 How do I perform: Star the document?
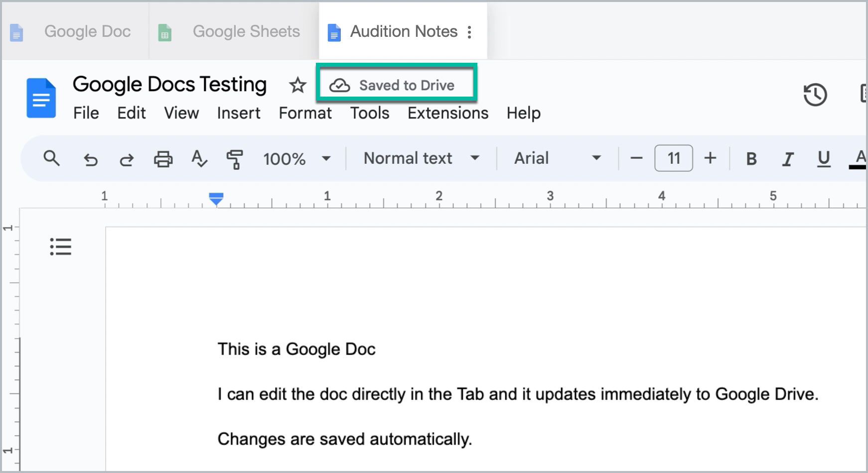pyautogui.click(x=297, y=86)
